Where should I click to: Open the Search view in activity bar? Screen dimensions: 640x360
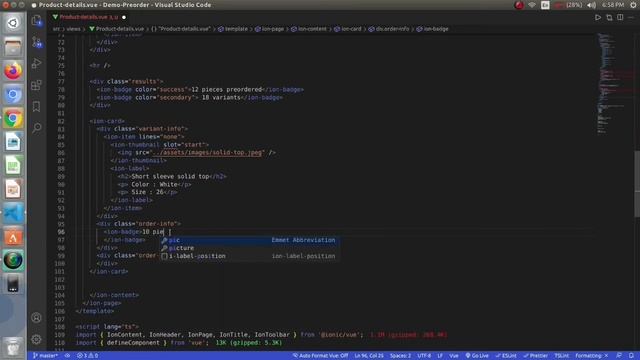37,128
